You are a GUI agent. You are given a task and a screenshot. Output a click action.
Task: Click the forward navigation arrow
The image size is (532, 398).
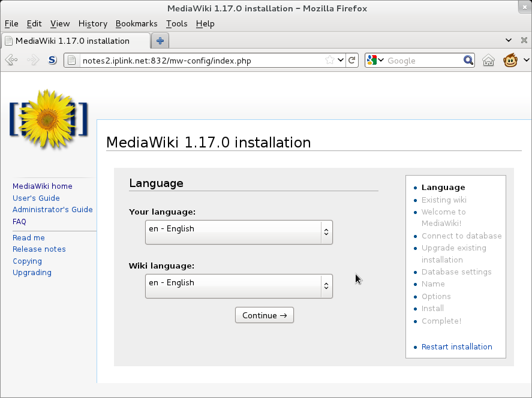click(33, 61)
